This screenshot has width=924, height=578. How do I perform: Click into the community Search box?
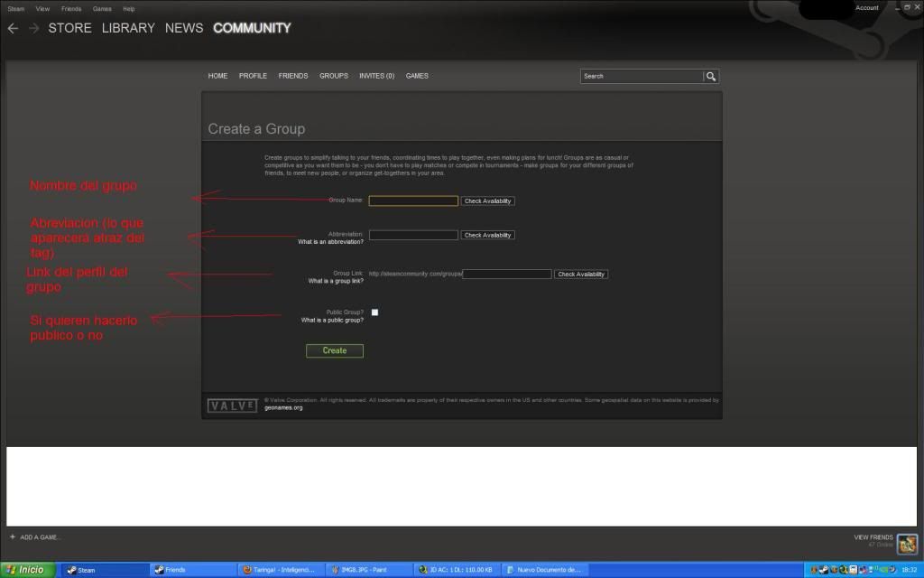642,76
